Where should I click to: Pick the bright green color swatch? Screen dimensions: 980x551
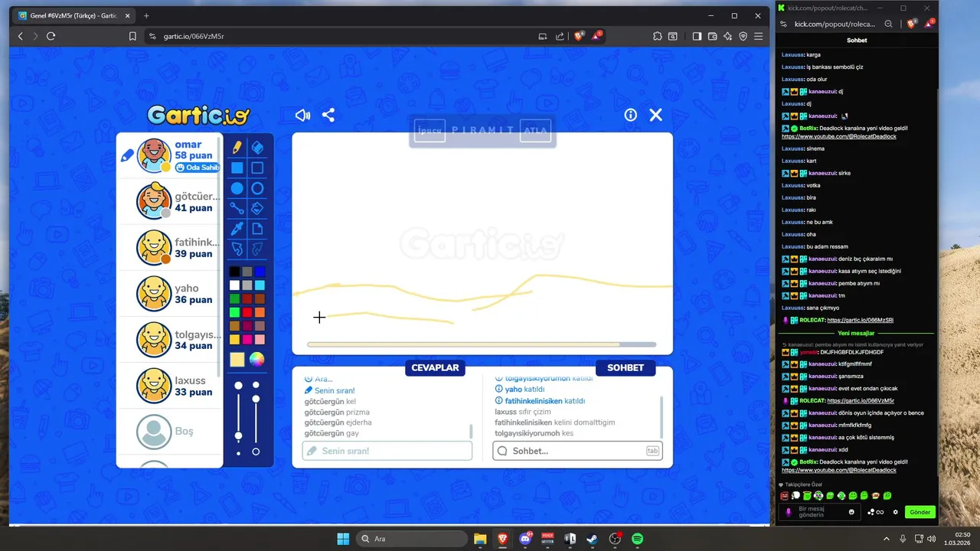(235, 312)
